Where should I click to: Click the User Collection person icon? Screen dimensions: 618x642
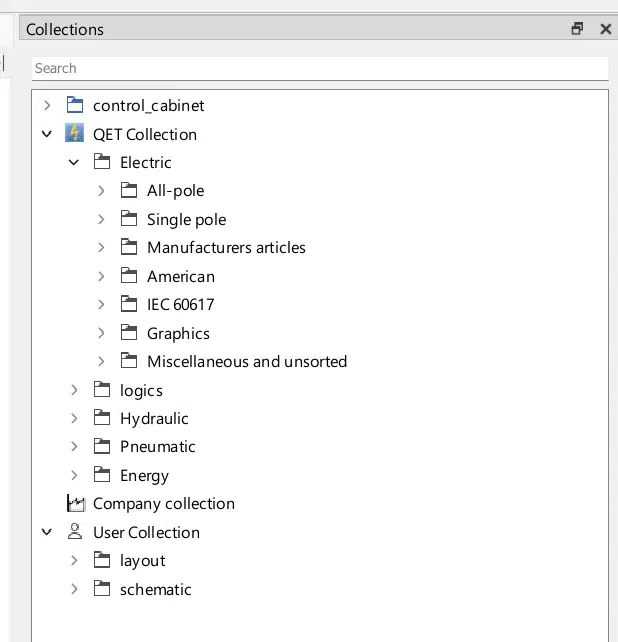coord(75,531)
